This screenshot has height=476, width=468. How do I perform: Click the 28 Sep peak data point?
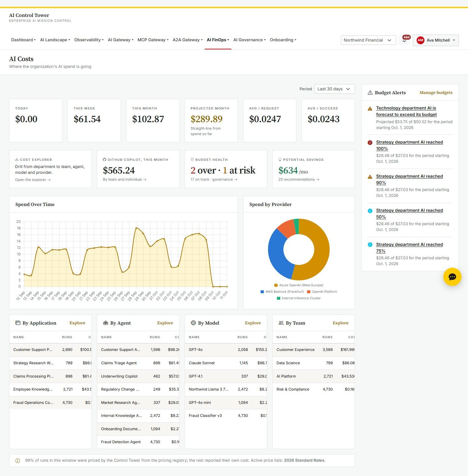(136, 228)
